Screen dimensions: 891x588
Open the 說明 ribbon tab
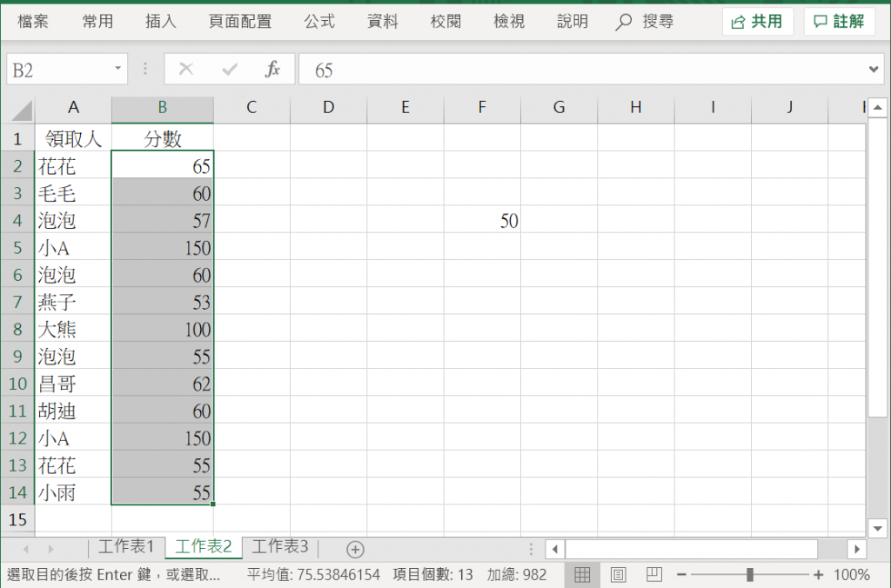tap(573, 22)
